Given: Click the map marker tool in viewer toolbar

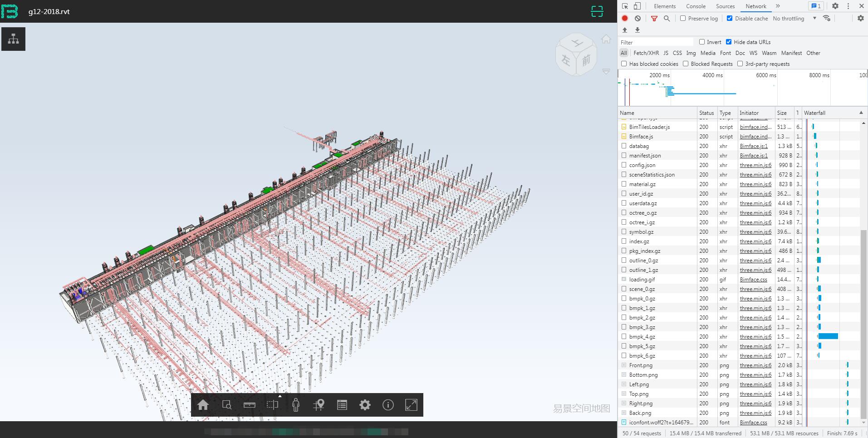Looking at the screenshot, I should pos(319,404).
